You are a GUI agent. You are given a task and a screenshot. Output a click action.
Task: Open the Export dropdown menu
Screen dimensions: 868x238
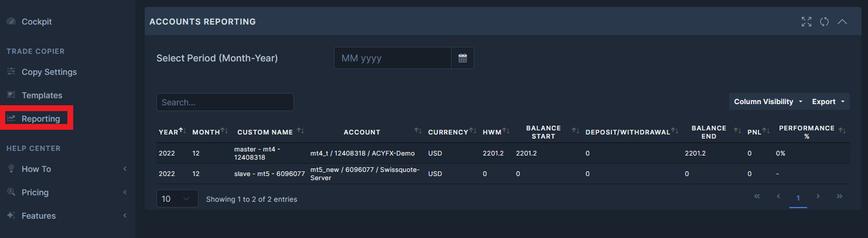pos(828,102)
